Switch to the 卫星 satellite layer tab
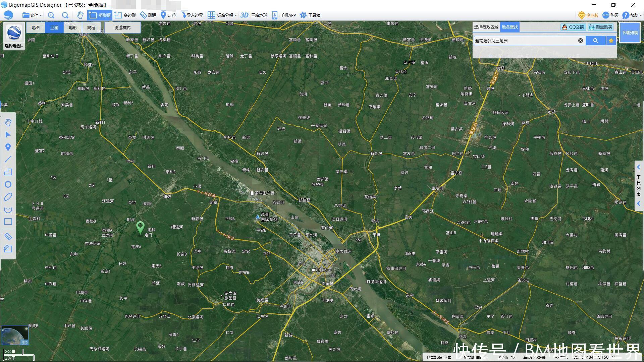The width and height of the screenshot is (644, 362). pos(54,27)
